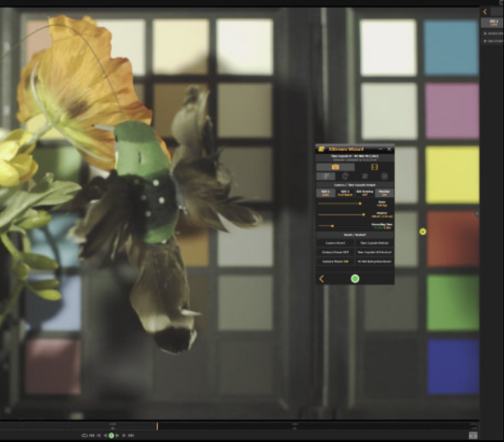Jump to first frame in transport controls

click(92, 435)
